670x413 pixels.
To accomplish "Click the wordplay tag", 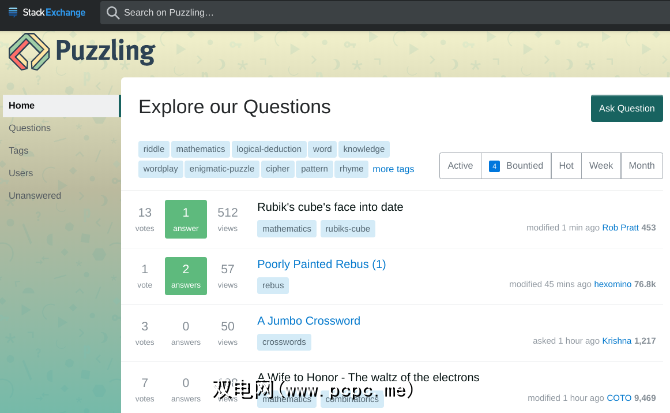I will pyautogui.click(x=161, y=169).
